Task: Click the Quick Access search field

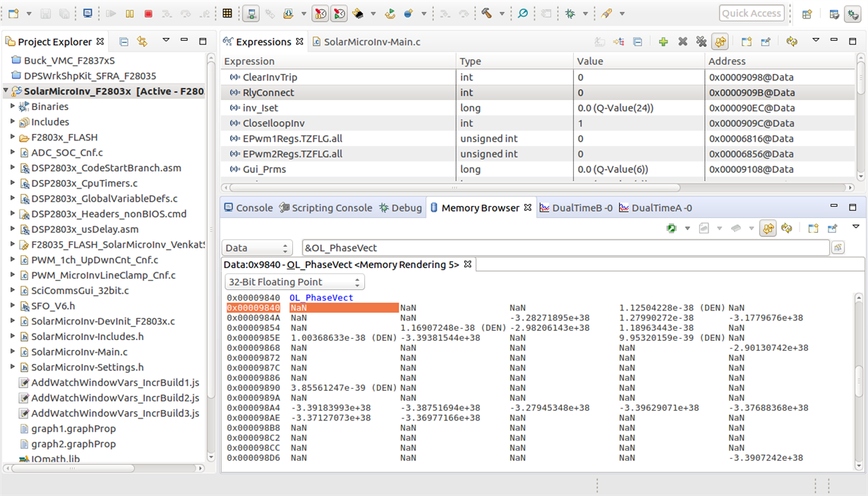Action: click(x=751, y=13)
